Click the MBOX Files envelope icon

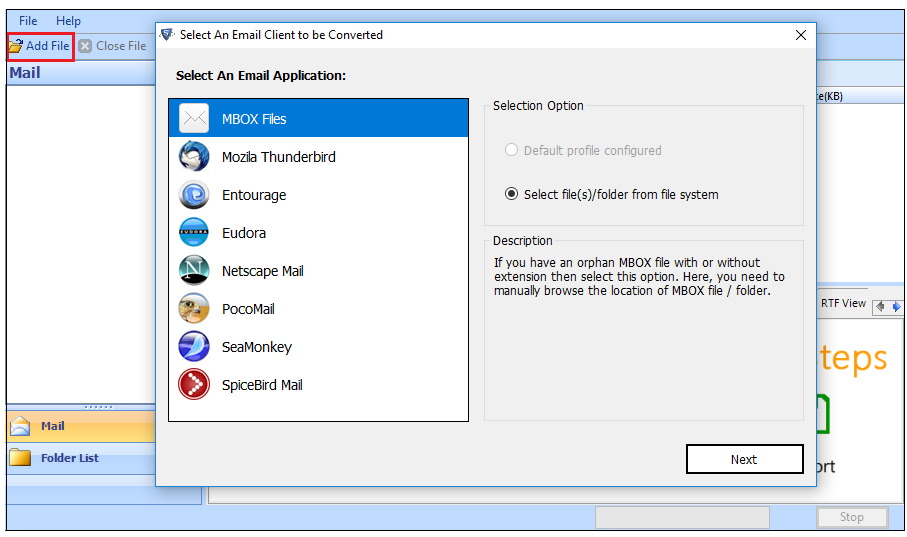point(194,119)
